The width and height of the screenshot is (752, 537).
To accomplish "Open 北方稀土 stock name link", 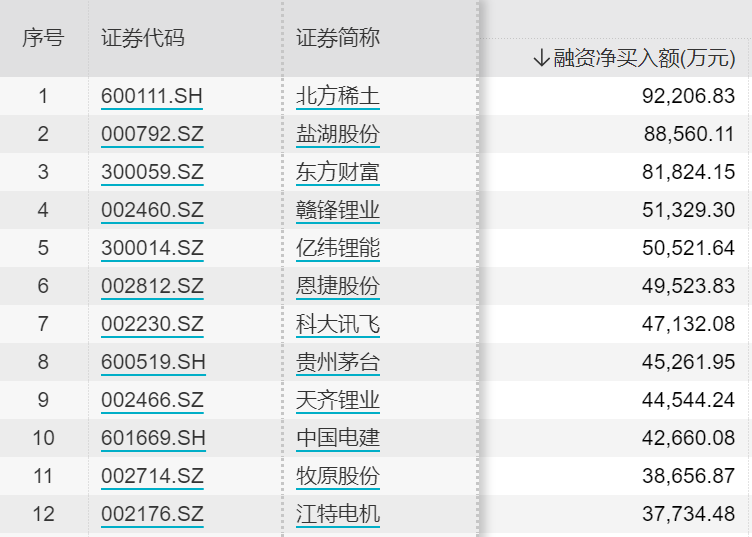I will tap(338, 97).
